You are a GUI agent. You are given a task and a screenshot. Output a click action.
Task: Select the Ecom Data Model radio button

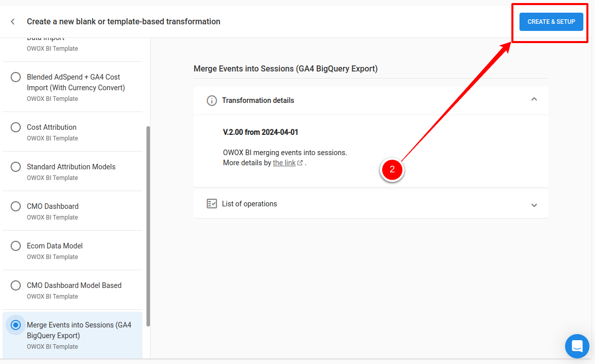point(15,246)
